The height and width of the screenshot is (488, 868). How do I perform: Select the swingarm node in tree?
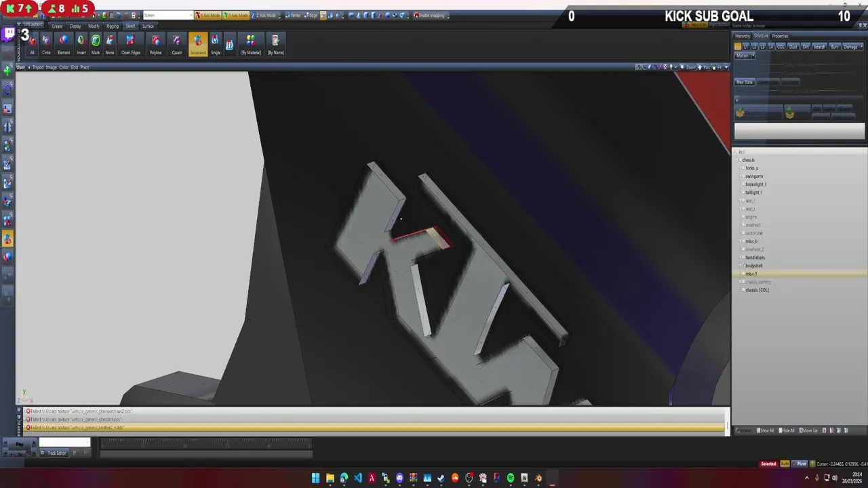[753, 176]
